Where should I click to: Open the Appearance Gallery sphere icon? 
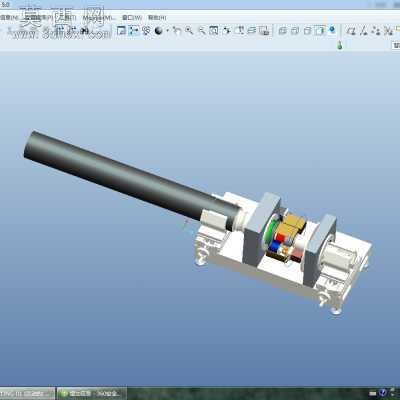pyautogui.click(x=159, y=31)
